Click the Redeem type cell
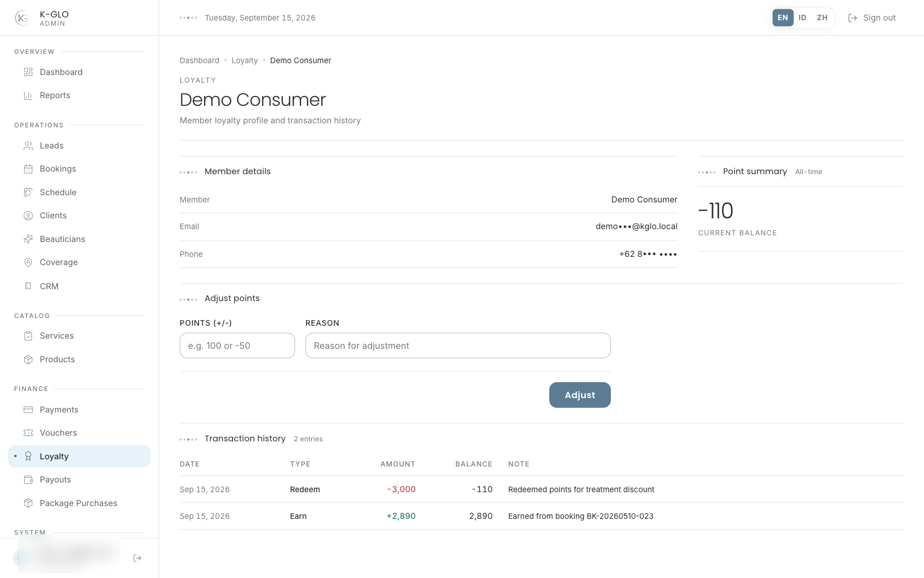 (x=305, y=490)
